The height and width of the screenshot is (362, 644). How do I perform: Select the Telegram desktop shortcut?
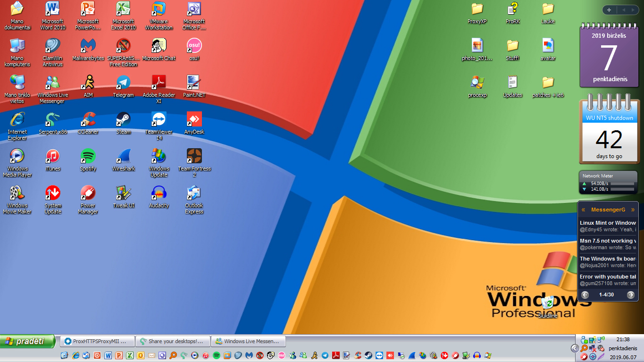[x=124, y=87]
